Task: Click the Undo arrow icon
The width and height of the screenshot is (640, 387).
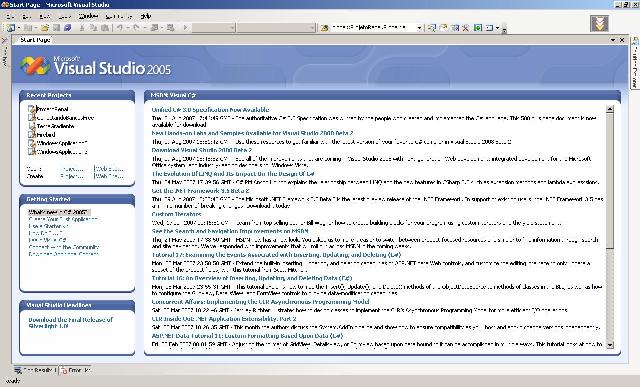Action: [120, 28]
